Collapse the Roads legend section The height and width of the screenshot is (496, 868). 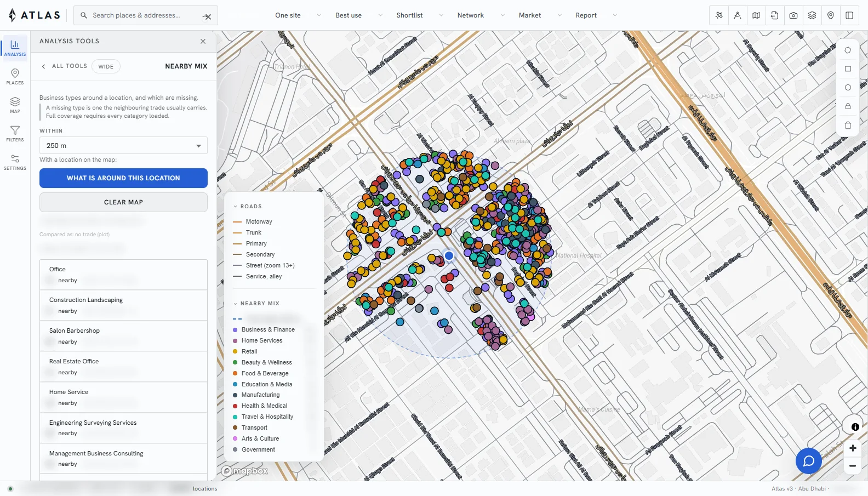coord(248,207)
